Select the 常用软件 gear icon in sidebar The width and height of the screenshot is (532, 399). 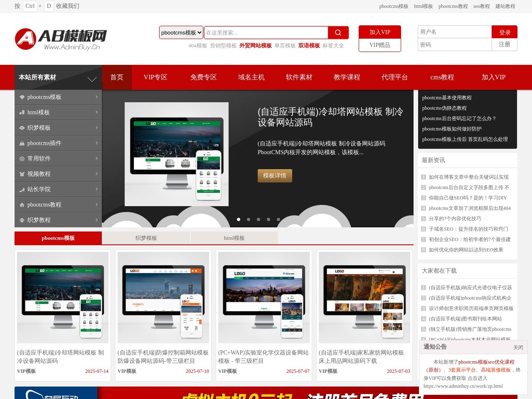[x=22, y=158]
